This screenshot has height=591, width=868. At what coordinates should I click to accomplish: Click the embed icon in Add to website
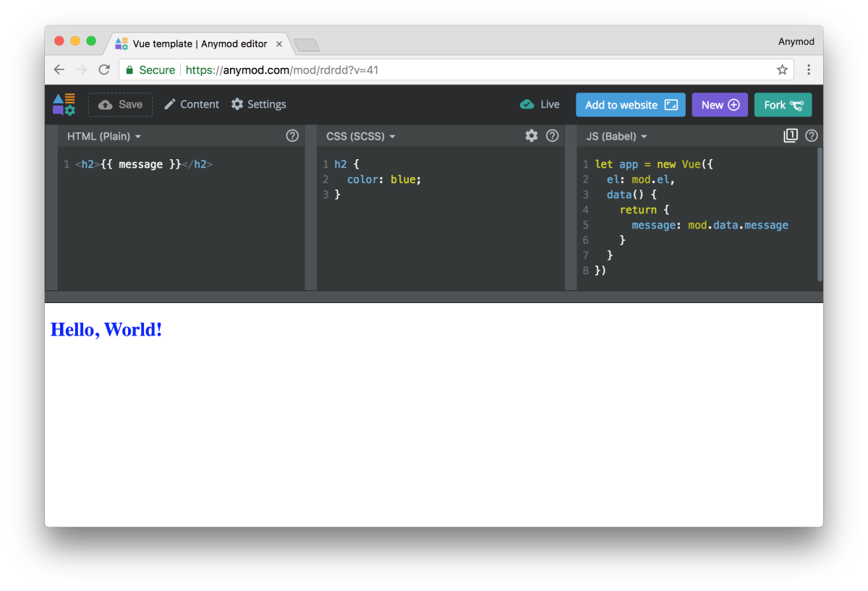pos(671,105)
